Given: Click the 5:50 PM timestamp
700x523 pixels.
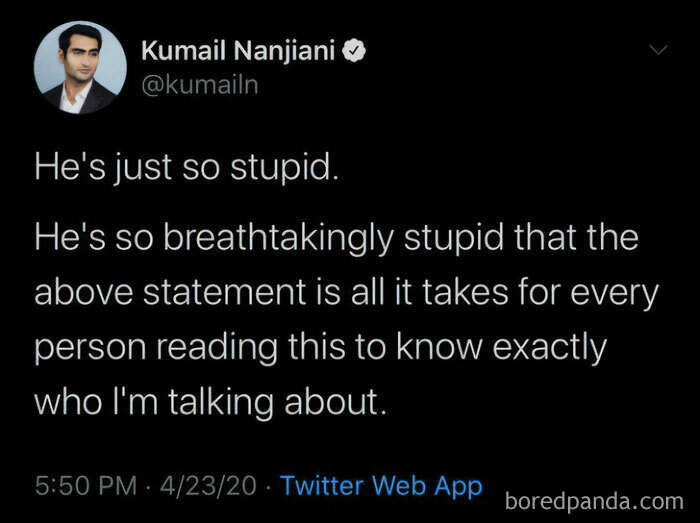Looking at the screenshot, I should (x=85, y=486).
